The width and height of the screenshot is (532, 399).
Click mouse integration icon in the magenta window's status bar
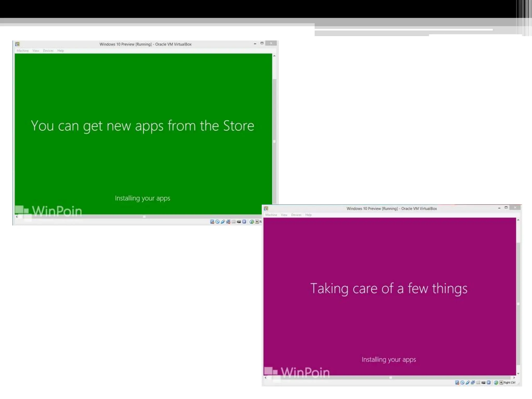[x=496, y=382]
